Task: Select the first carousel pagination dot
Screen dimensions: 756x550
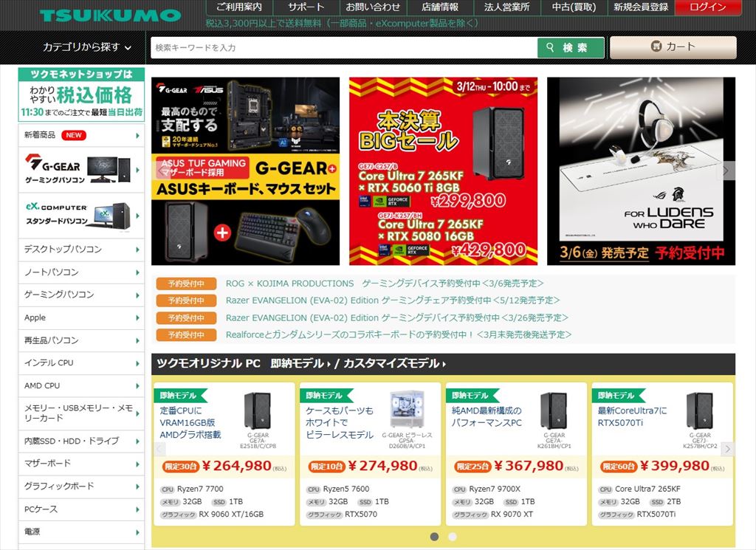Action: 434,537
